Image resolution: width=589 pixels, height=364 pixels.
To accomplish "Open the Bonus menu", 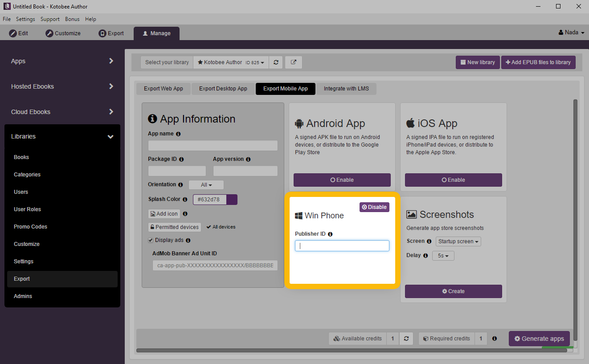I will [x=72, y=19].
